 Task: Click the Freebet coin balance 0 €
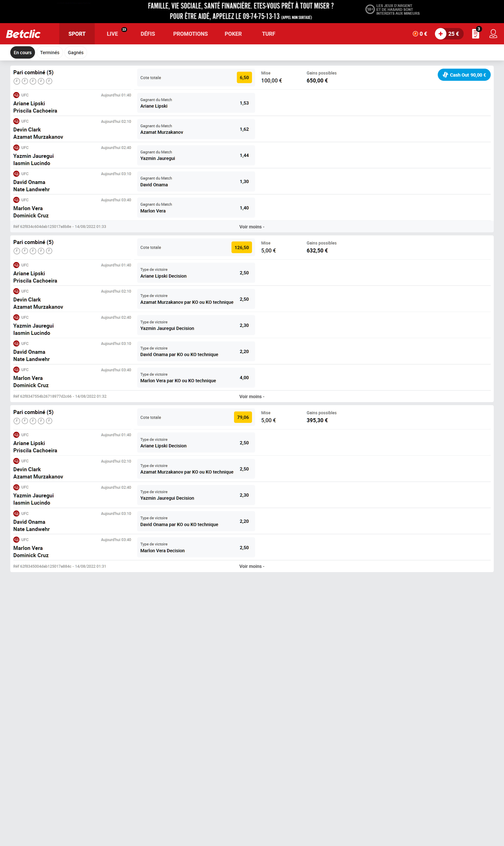coord(420,34)
